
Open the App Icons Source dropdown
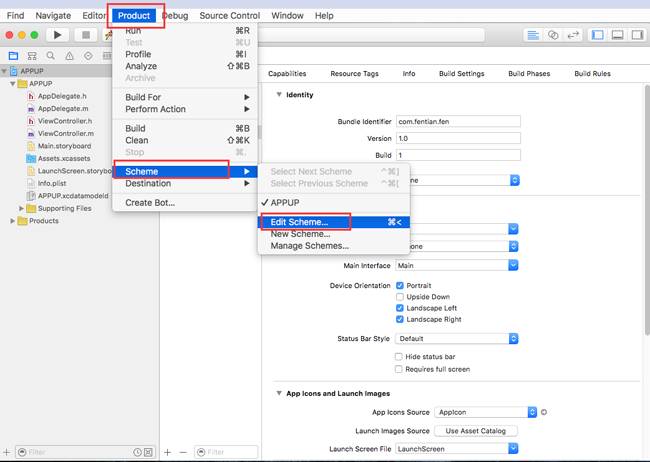click(485, 412)
